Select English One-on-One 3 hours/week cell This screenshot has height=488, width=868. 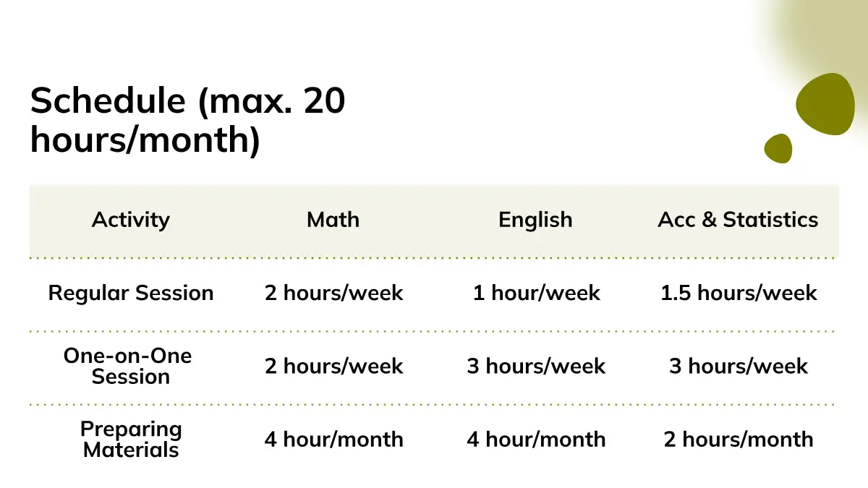click(536, 366)
